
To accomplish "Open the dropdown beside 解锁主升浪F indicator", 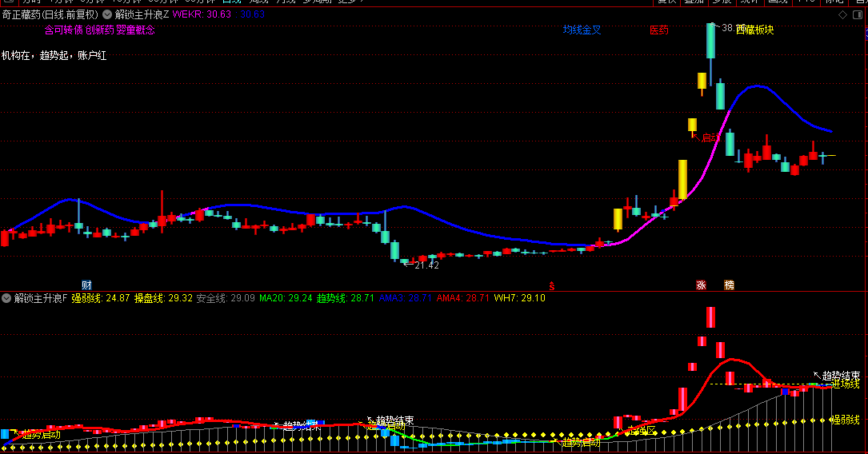I will 6,298.
